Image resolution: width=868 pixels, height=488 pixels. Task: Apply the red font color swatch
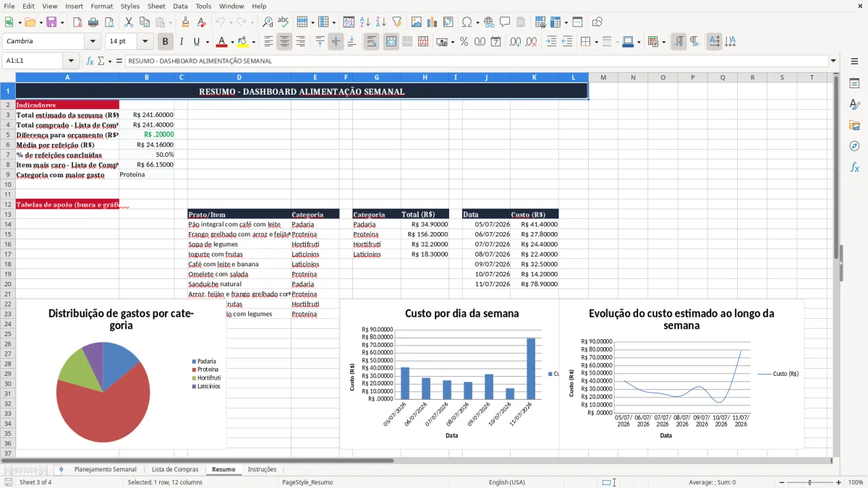pos(221,41)
